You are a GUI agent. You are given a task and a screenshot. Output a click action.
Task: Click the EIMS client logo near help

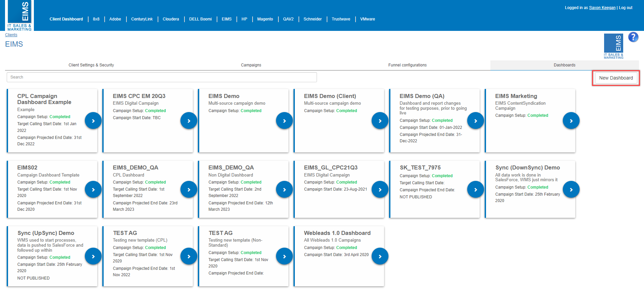[x=613, y=46]
